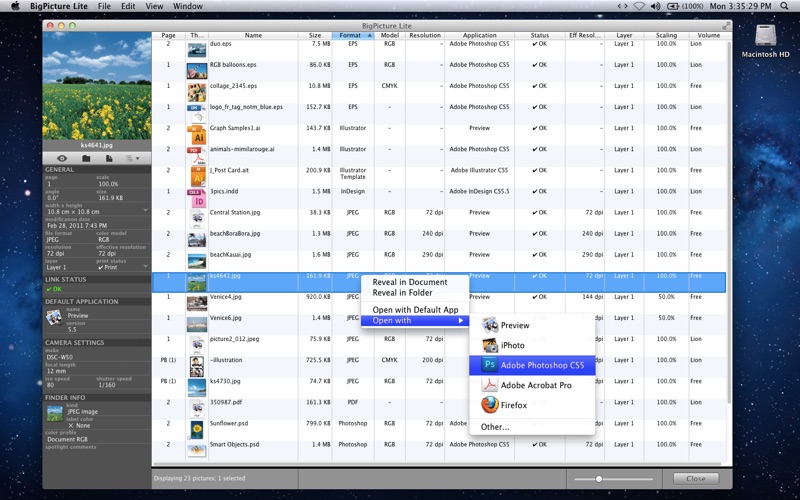Click the 350987.pdf file icon
Viewport: 800px width, 500px height.
[x=197, y=409]
